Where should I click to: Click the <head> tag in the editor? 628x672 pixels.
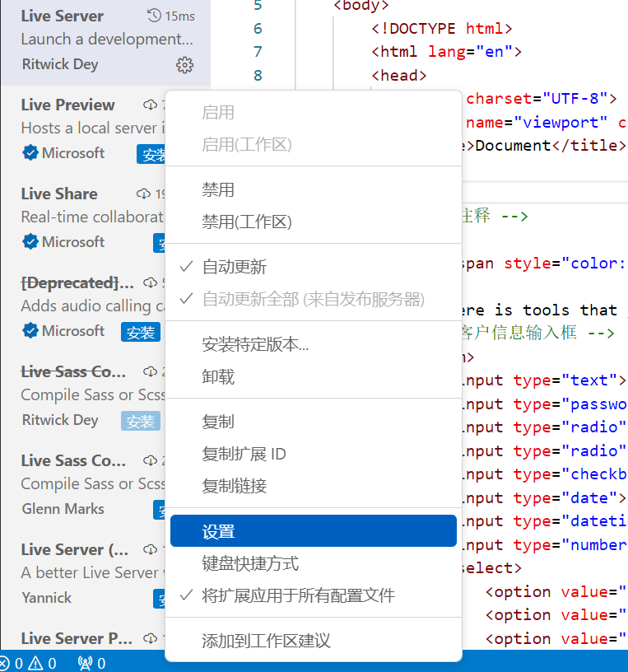[x=399, y=76]
